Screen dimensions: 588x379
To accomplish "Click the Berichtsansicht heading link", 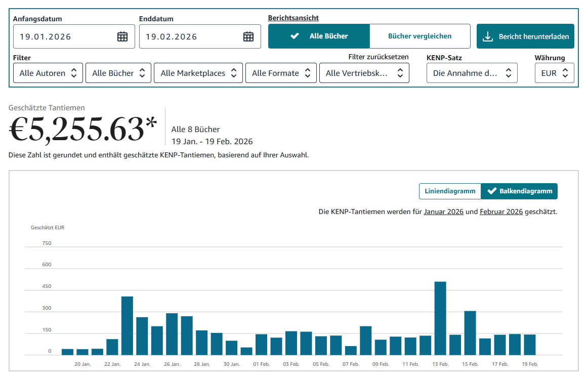I will point(293,18).
